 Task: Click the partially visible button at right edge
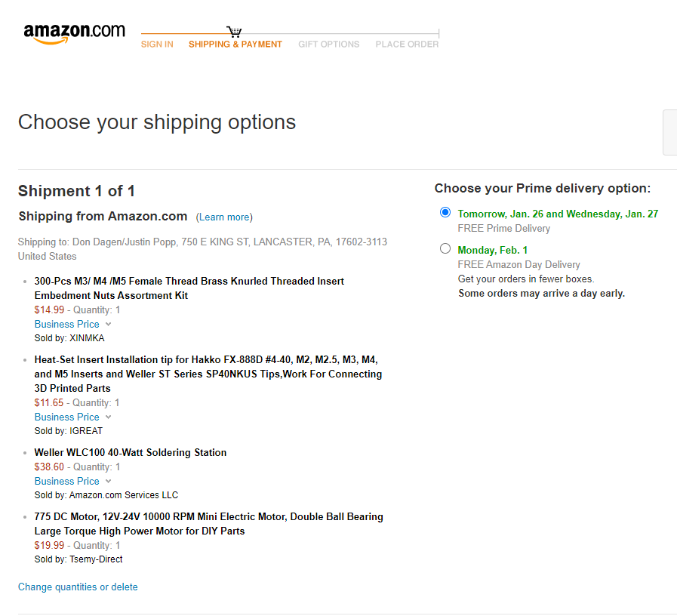click(x=669, y=132)
